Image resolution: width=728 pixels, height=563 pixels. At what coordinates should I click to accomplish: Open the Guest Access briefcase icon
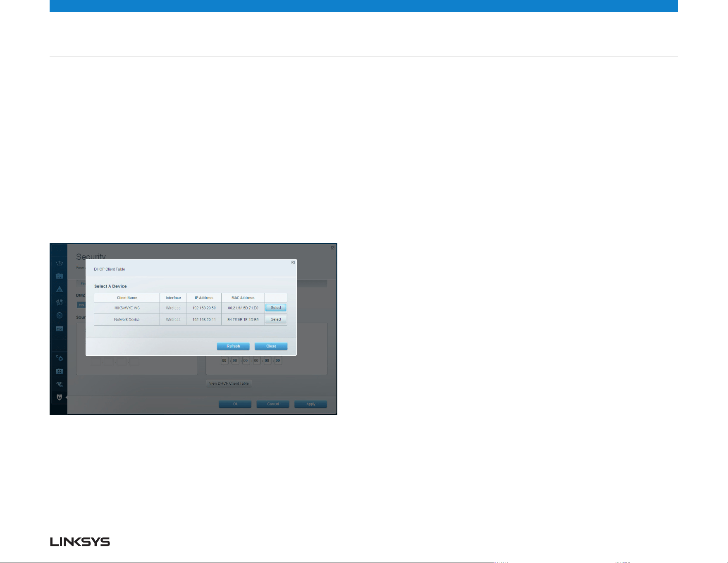pyautogui.click(x=60, y=276)
